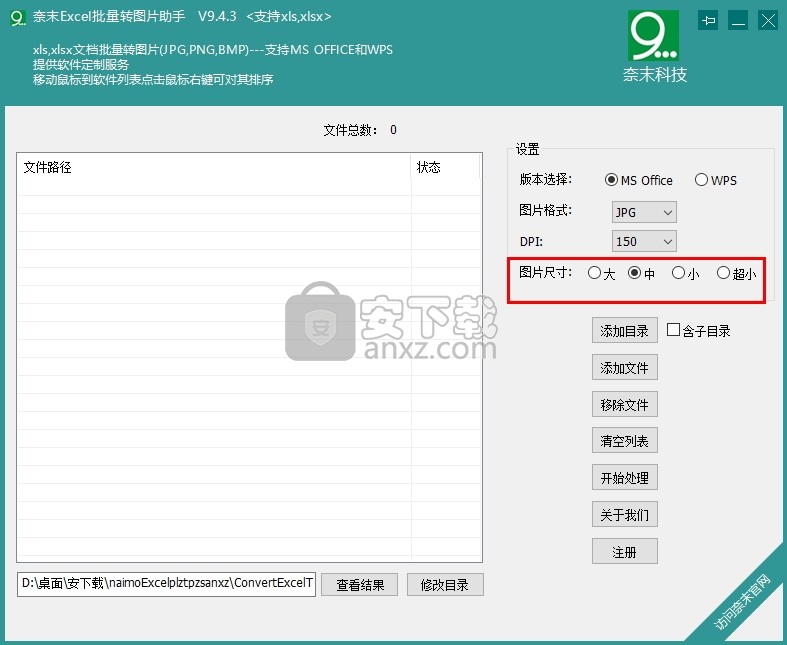Viewport: 787px width, 645px height.
Task: Enable 含子目录 checkbox
Action: click(x=699, y=331)
